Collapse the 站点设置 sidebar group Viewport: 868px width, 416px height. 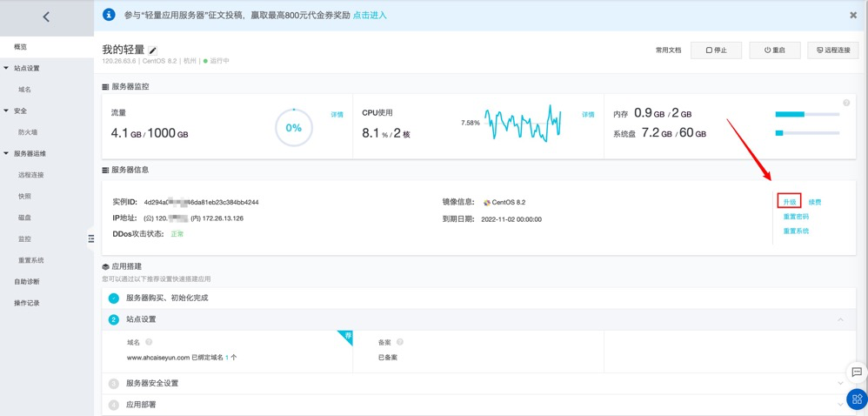(6, 68)
